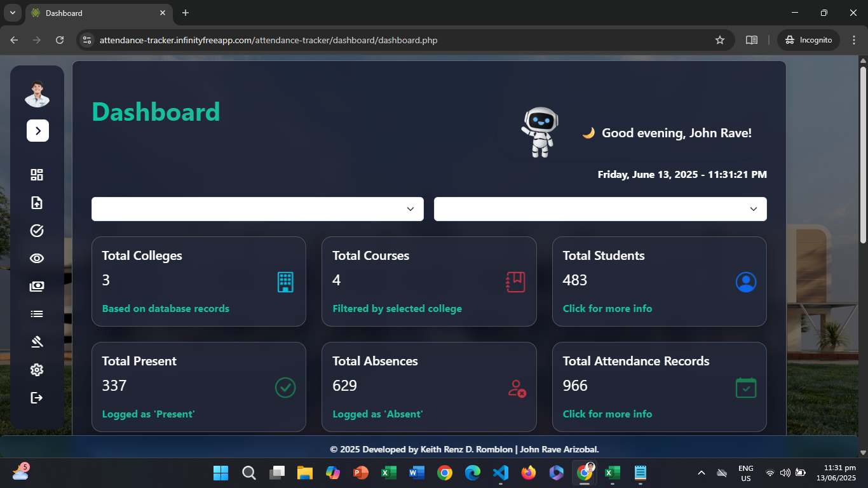
Task: Click 'Based on database records' text
Action: coord(166,308)
